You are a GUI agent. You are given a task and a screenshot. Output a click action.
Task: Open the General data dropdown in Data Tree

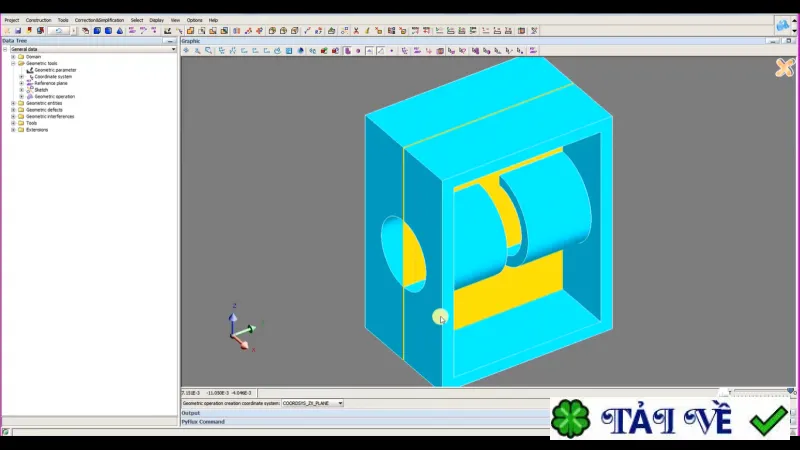coord(93,49)
